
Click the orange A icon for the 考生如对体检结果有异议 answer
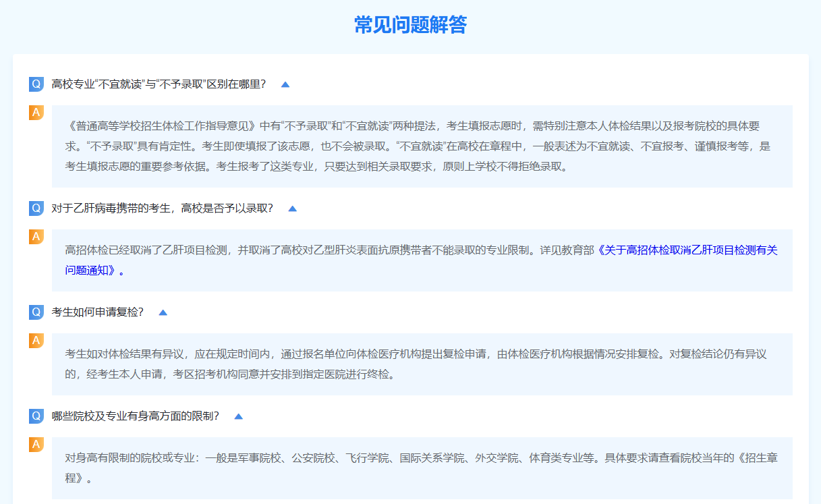coord(36,341)
